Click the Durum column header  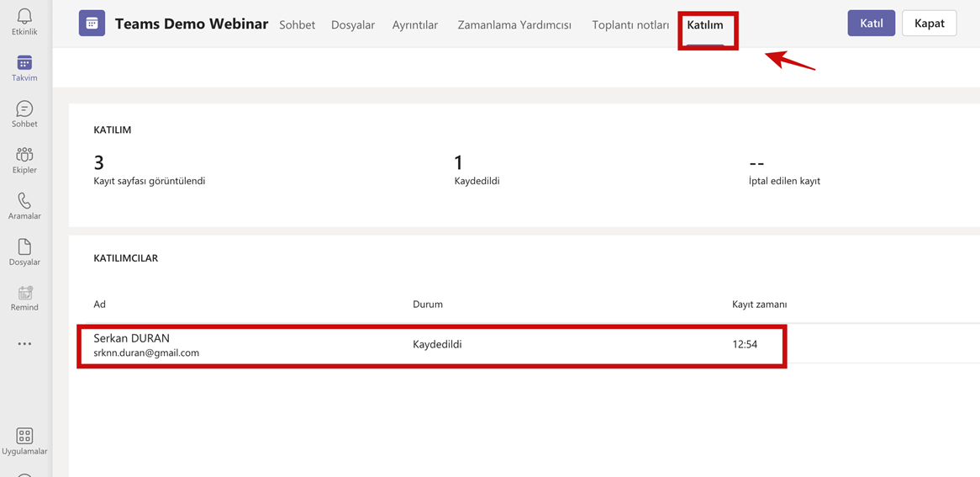428,305
